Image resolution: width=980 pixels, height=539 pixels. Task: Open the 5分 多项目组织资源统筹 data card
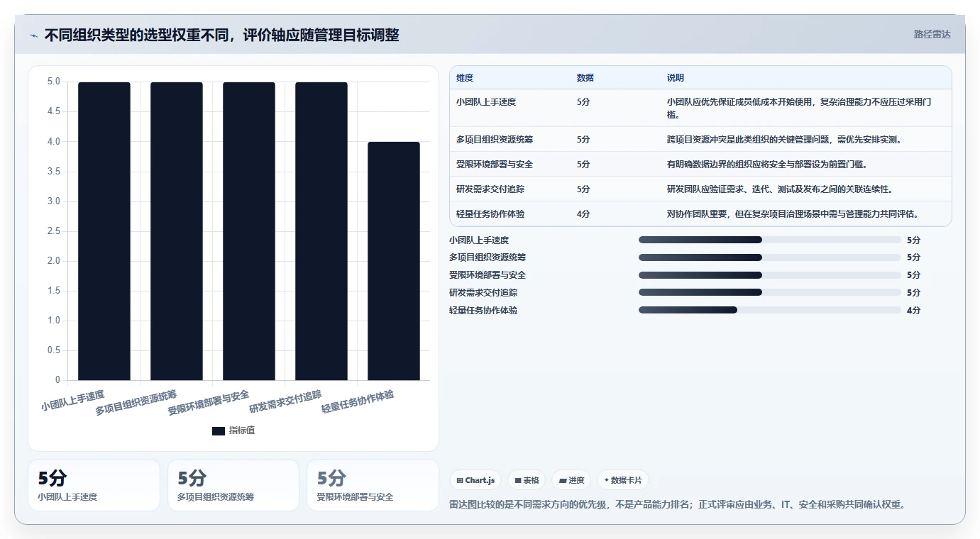pyautogui.click(x=233, y=485)
